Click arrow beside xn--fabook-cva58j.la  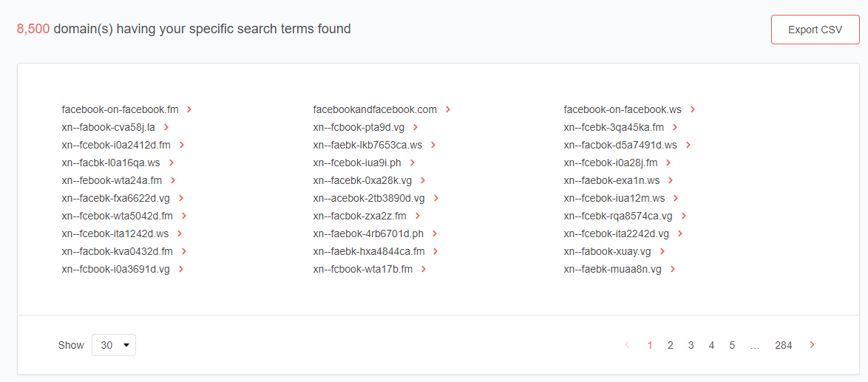coord(166,127)
